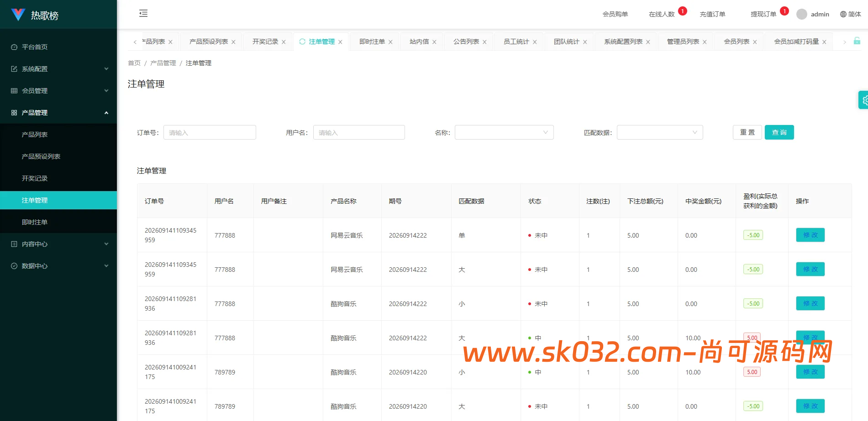The height and width of the screenshot is (421, 868).
Task: Click the 订单号 input field
Action: (x=210, y=132)
